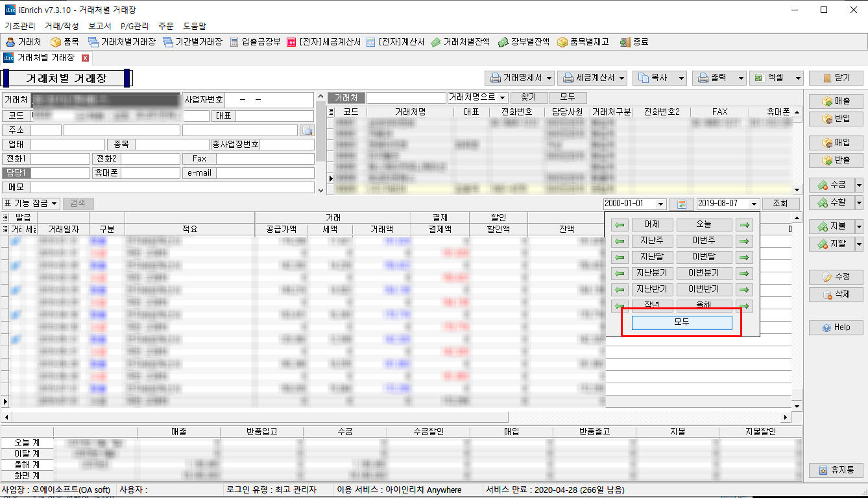
Task: Expand the 거래명세서 print dropdown
Action: pos(549,78)
